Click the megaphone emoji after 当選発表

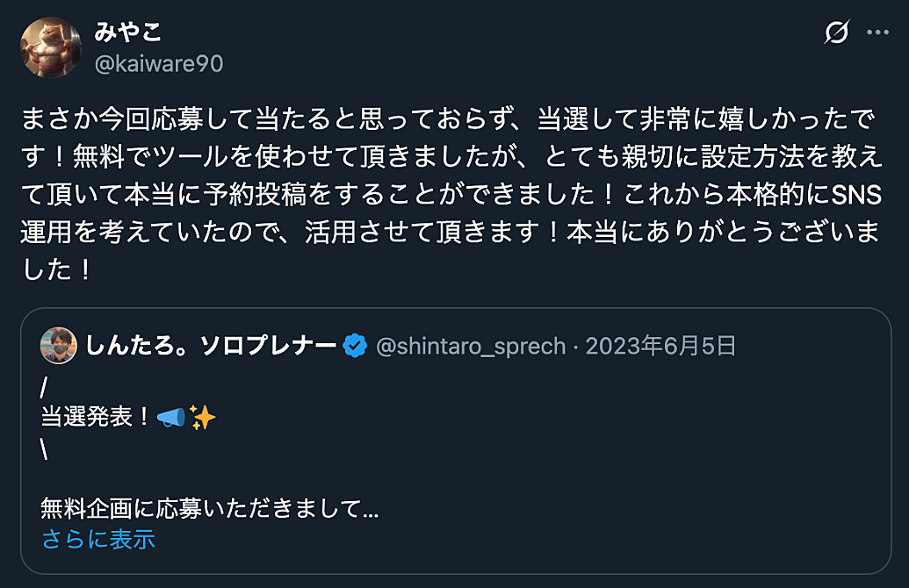coord(171,418)
